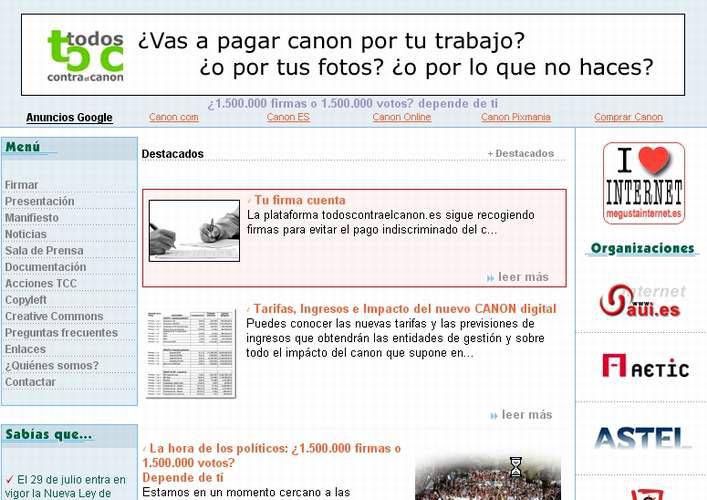Click the todos contra el canon logo
Screen dimensions: 707x500
pyautogui.click(x=85, y=55)
